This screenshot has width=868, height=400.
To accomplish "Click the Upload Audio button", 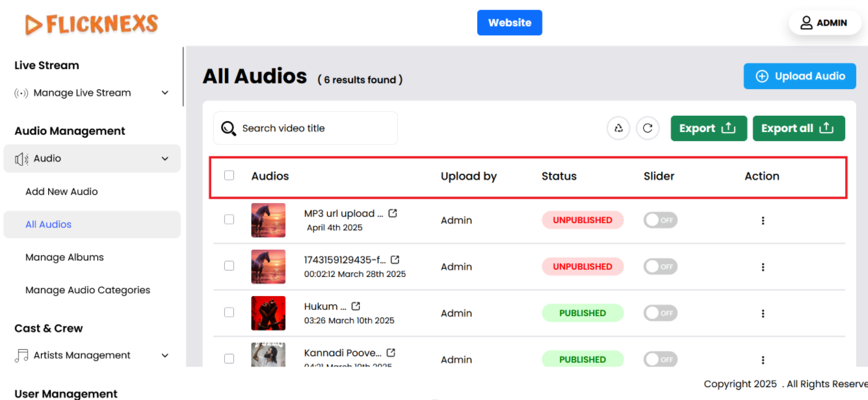I will 800,76.
